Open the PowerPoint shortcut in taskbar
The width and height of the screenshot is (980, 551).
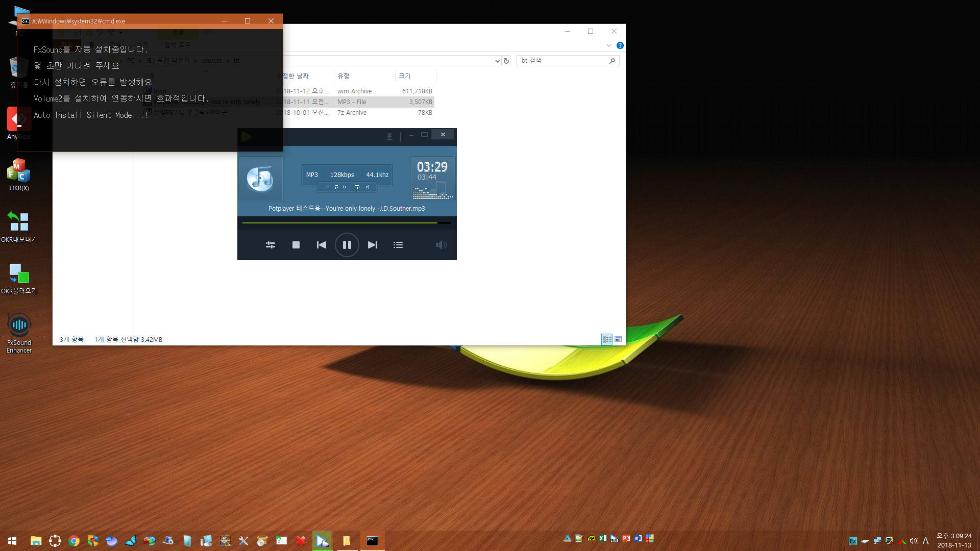click(x=626, y=538)
